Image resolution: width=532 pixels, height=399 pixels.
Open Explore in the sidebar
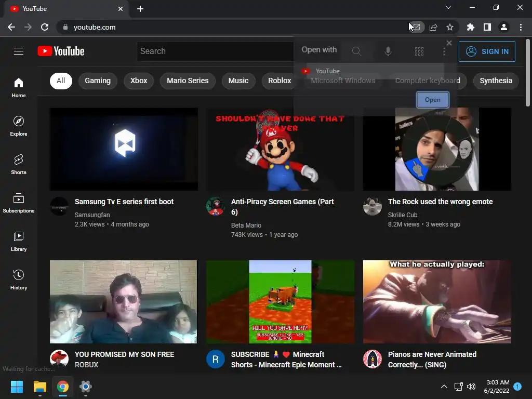pyautogui.click(x=19, y=126)
